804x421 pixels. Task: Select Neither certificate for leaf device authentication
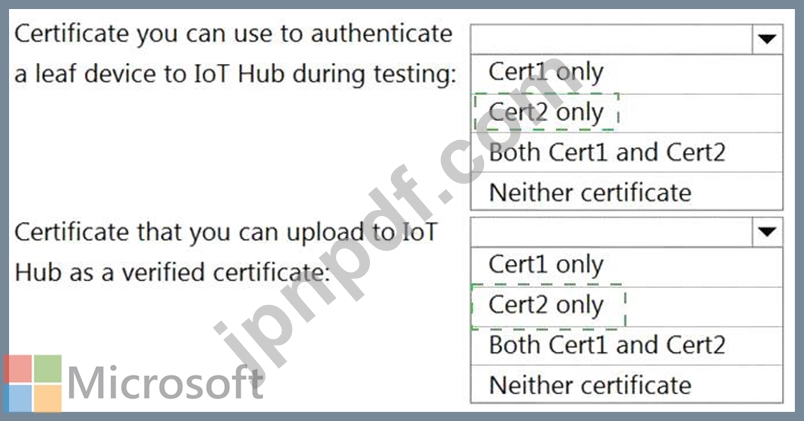pos(627,191)
